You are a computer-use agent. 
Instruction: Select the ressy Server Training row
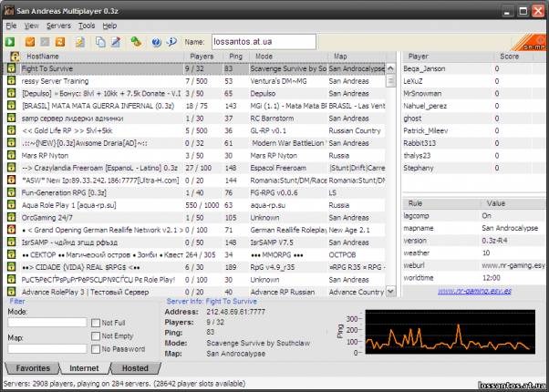tap(196, 81)
